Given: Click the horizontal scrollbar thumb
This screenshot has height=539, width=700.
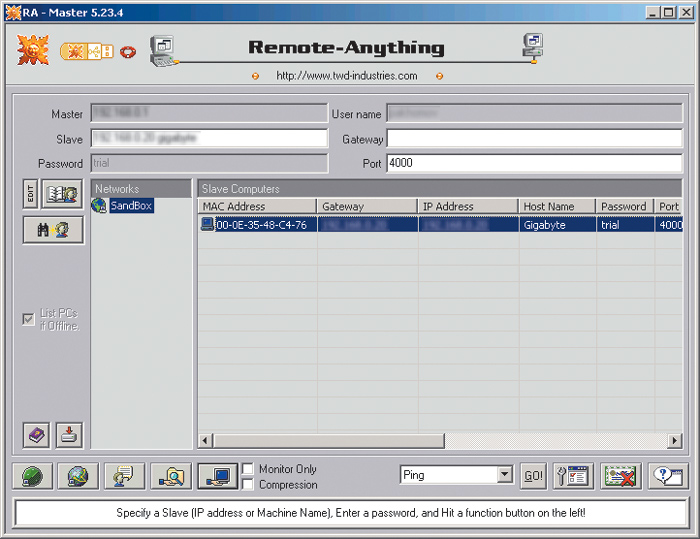Looking at the screenshot, I should click(x=329, y=441).
